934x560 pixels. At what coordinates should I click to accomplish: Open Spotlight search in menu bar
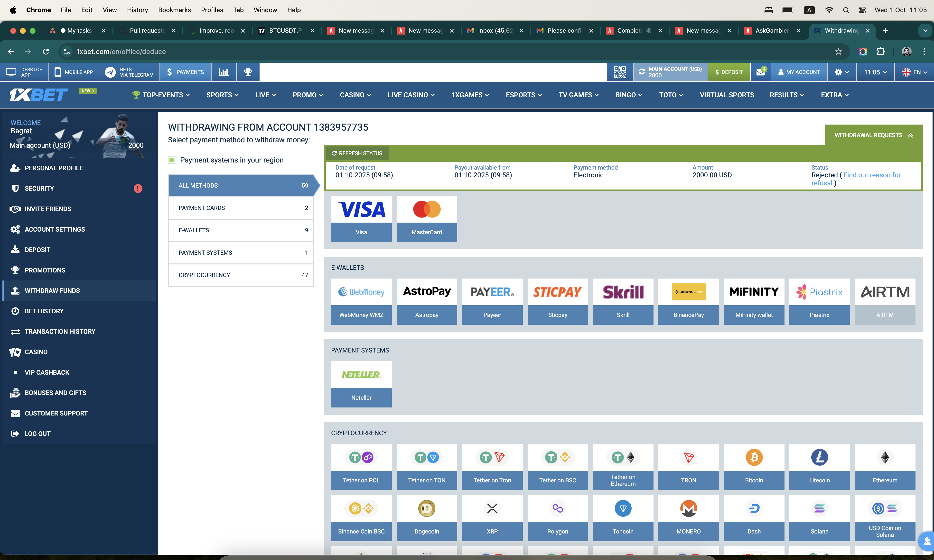846,10
